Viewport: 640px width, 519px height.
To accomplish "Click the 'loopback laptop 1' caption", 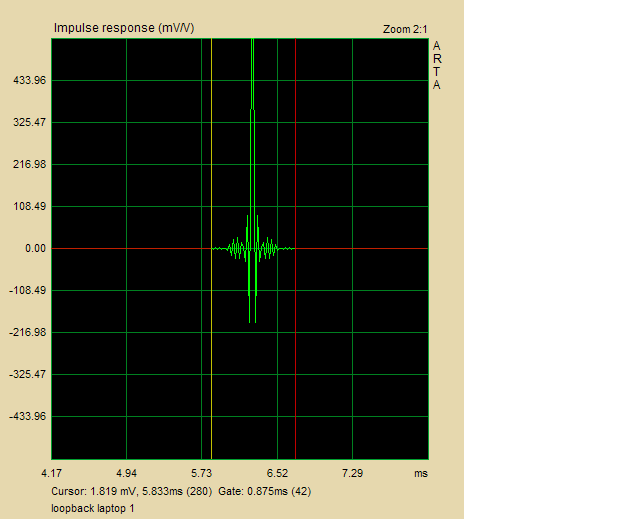I will pyautogui.click(x=93, y=508).
